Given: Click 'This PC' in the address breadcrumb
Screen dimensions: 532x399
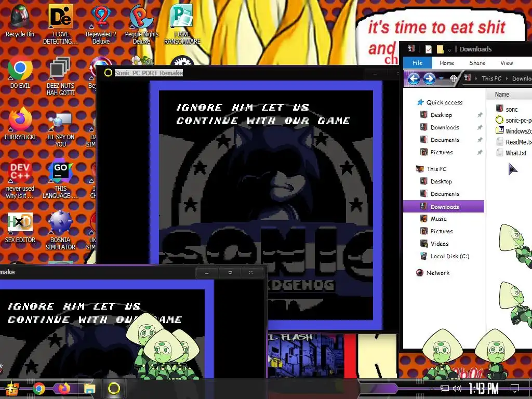Looking at the screenshot, I should tap(491, 78).
